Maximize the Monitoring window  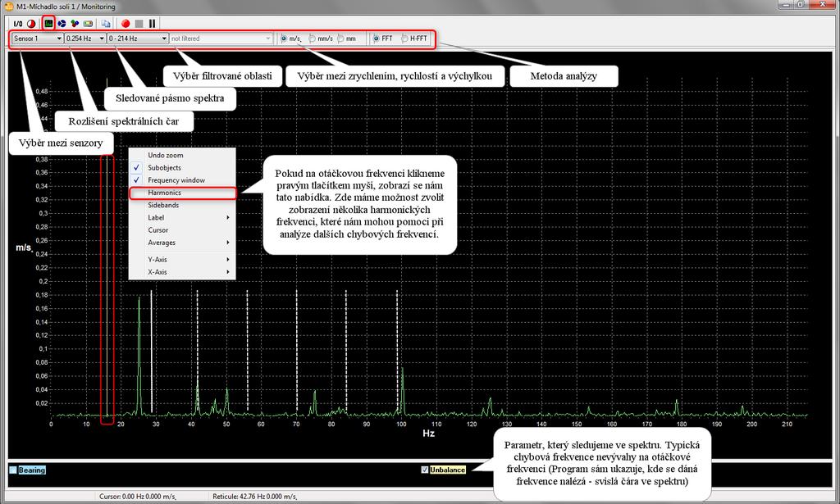point(801,5)
